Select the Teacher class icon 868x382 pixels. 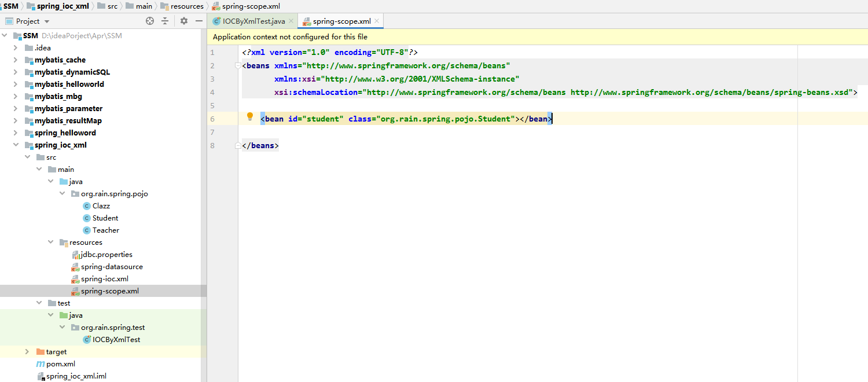click(87, 230)
